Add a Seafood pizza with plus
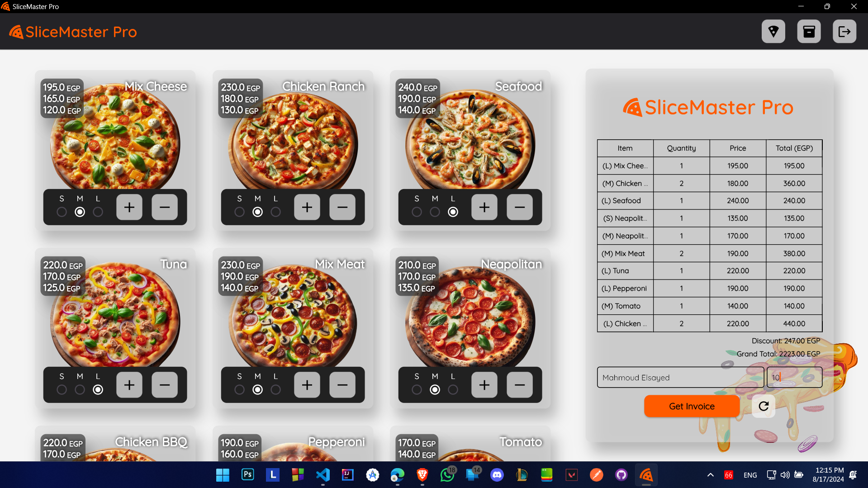The image size is (868, 488). (484, 207)
